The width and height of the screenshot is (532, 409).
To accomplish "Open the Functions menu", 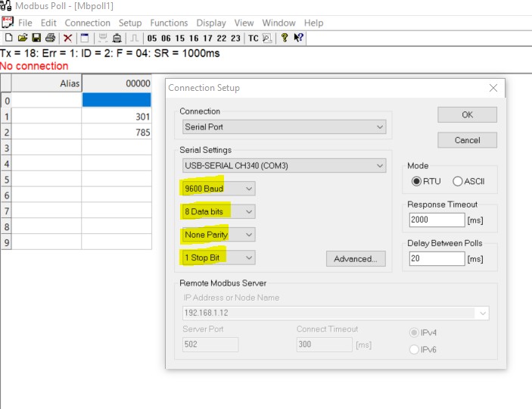I will pos(169,23).
